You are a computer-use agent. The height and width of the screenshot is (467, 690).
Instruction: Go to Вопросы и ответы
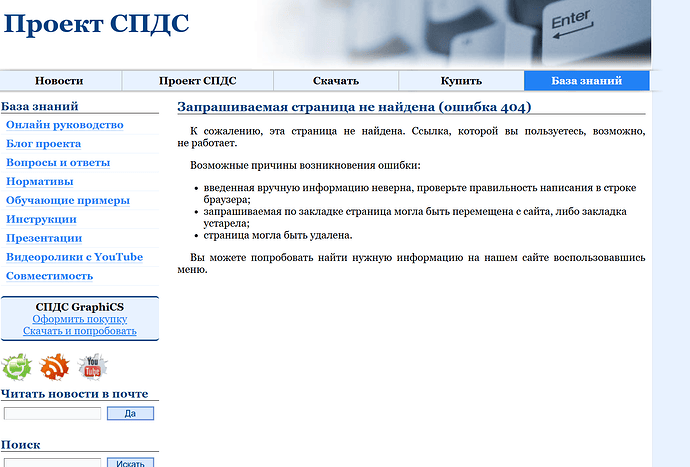58,163
